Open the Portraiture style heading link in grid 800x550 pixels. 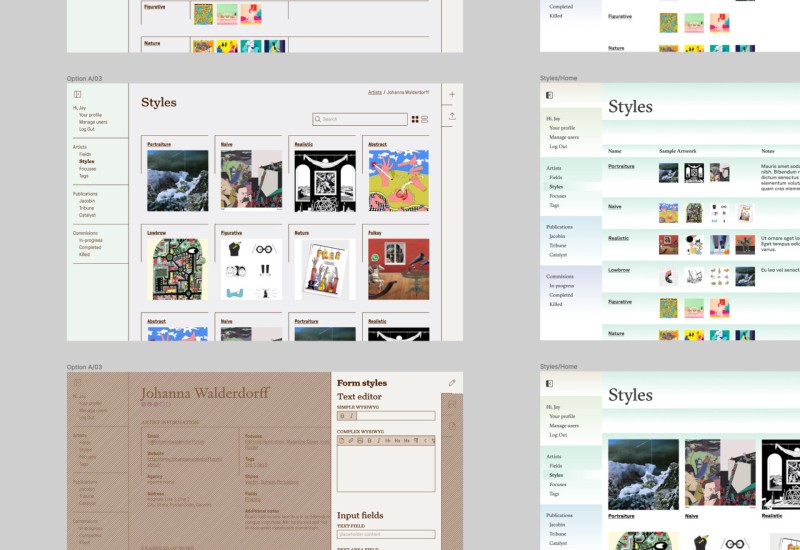click(158, 144)
